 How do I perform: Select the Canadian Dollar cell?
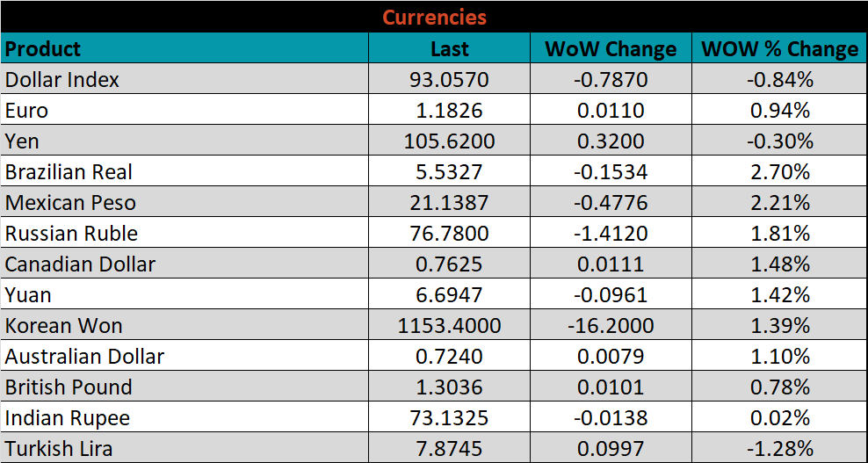pyautogui.click(x=80, y=264)
